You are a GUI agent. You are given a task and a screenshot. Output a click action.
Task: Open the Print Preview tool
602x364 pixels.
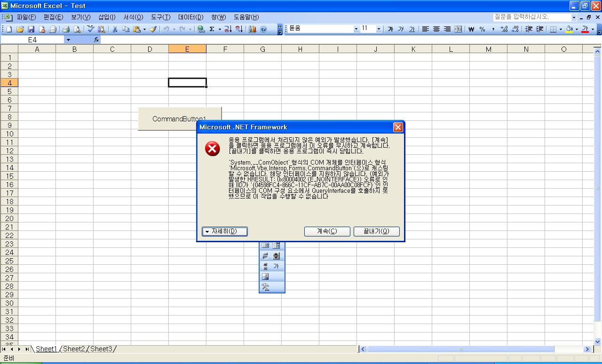pyautogui.click(x=77, y=29)
